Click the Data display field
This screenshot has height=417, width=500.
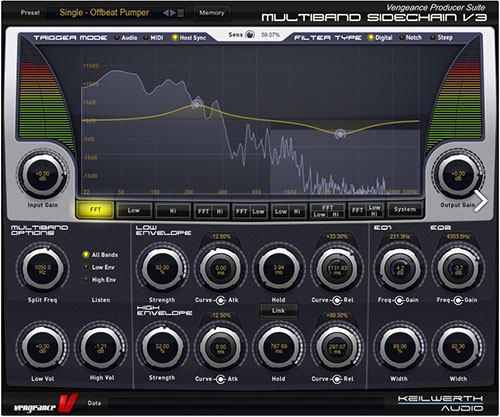click(246, 403)
